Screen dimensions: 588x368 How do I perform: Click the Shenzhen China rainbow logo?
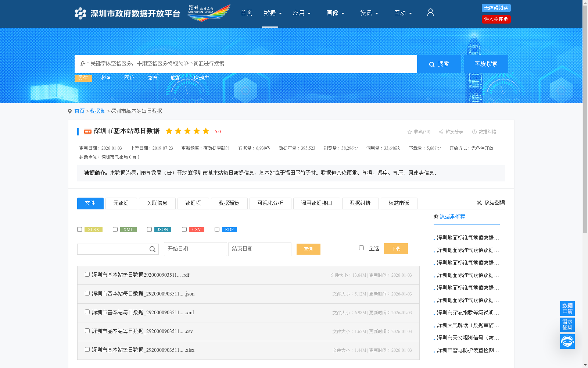pyautogui.click(x=209, y=13)
